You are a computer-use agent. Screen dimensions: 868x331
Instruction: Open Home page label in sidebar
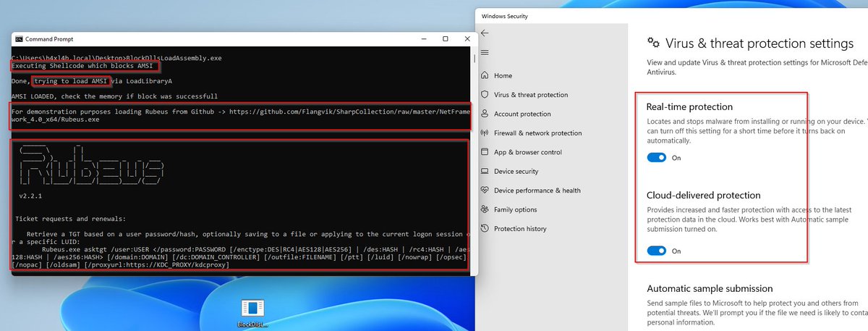(x=503, y=75)
